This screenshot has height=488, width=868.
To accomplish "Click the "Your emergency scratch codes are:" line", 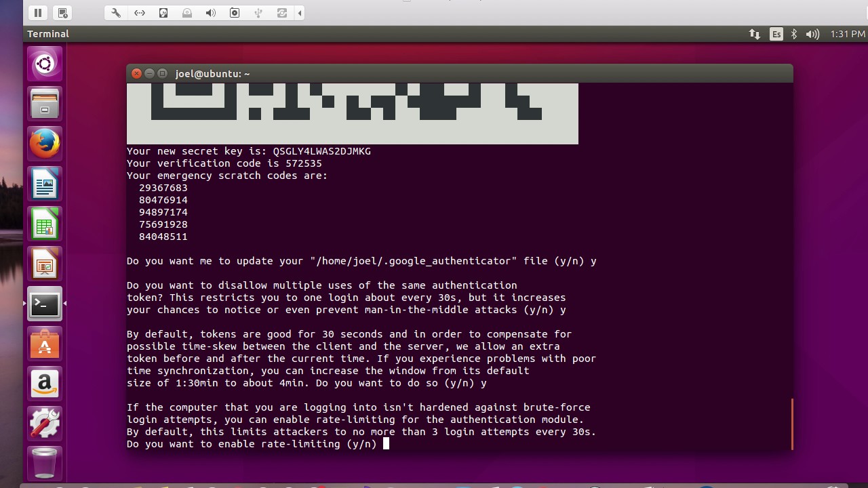I will coord(227,176).
